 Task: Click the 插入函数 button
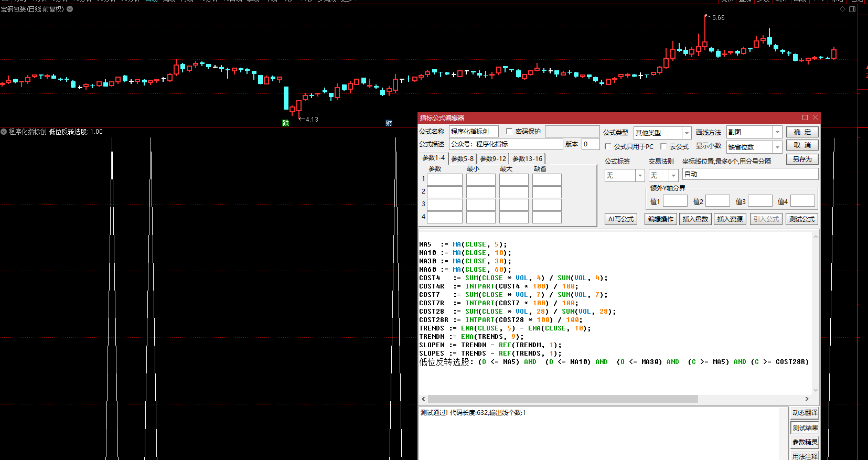point(695,219)
